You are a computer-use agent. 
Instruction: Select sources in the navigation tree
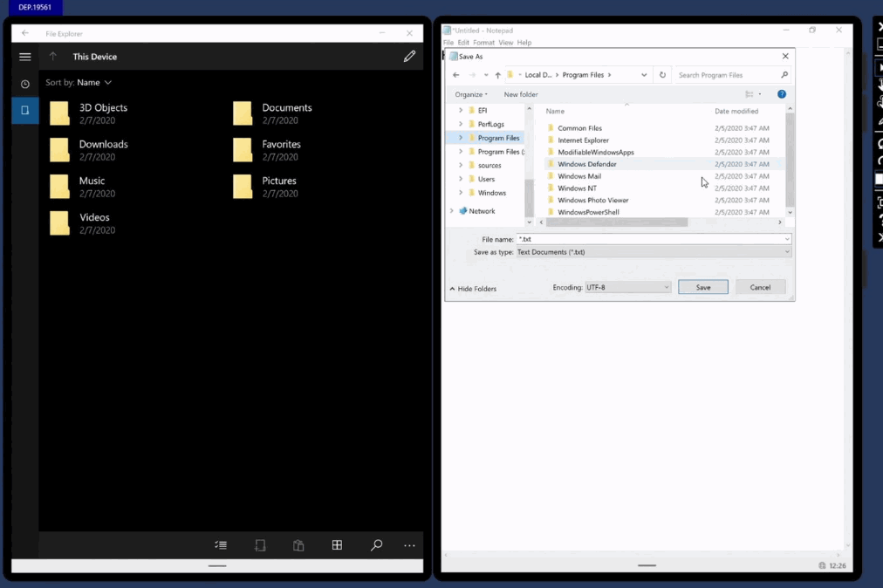coord(489,166)
